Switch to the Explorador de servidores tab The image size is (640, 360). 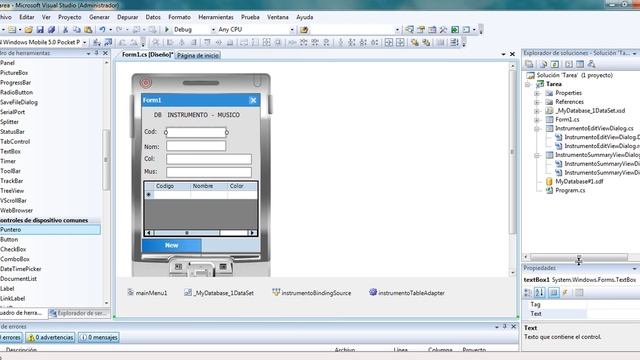coord(79,313)
